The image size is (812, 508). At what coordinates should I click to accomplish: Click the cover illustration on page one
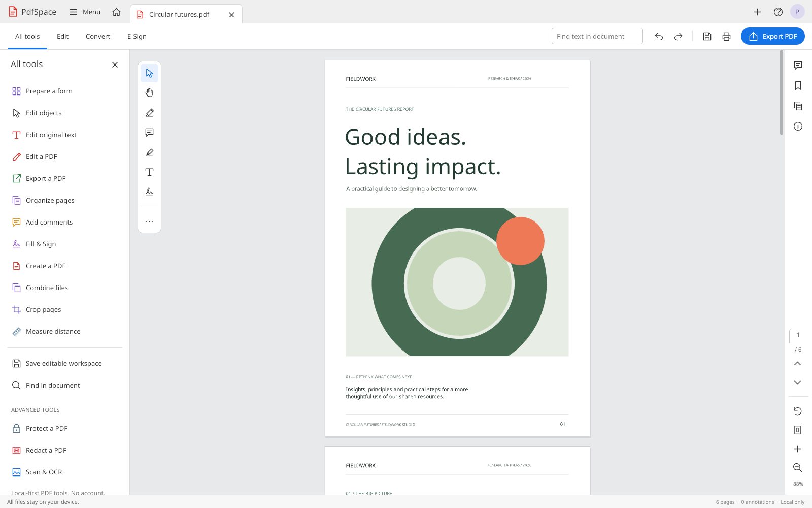coord(457,282)
